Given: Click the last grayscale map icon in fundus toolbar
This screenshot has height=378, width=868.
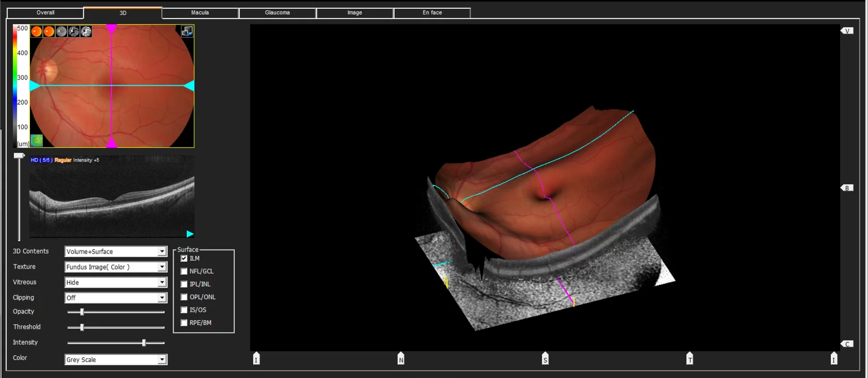Looking at the screenshot, I should [86, 31].
